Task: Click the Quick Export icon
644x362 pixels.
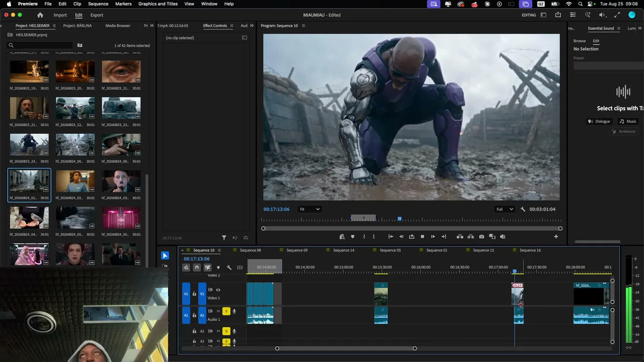Action: 558,15
